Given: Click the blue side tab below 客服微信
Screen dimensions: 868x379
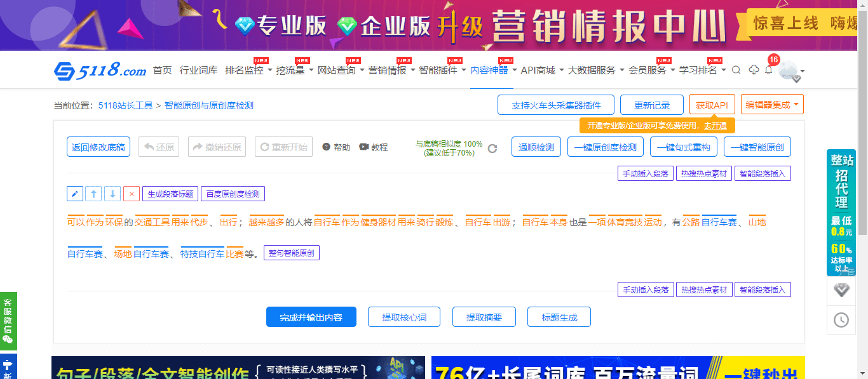Looking at the screenshot, I should 8,367.
